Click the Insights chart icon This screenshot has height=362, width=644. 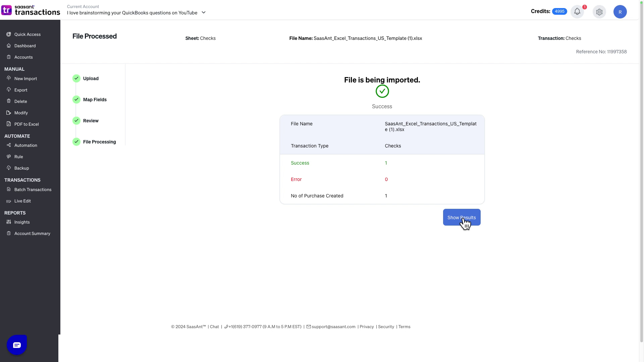[9, 222]
